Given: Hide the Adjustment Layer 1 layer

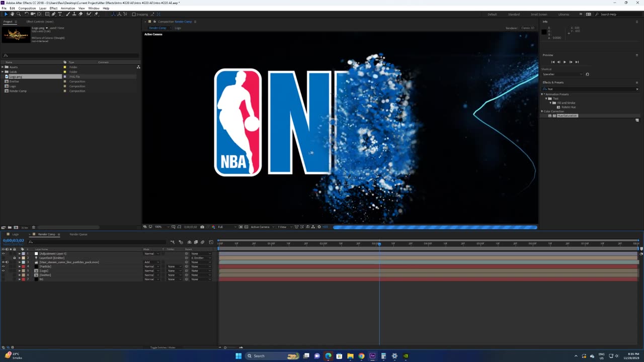Looking at the screenshot, I should [3, 253].
